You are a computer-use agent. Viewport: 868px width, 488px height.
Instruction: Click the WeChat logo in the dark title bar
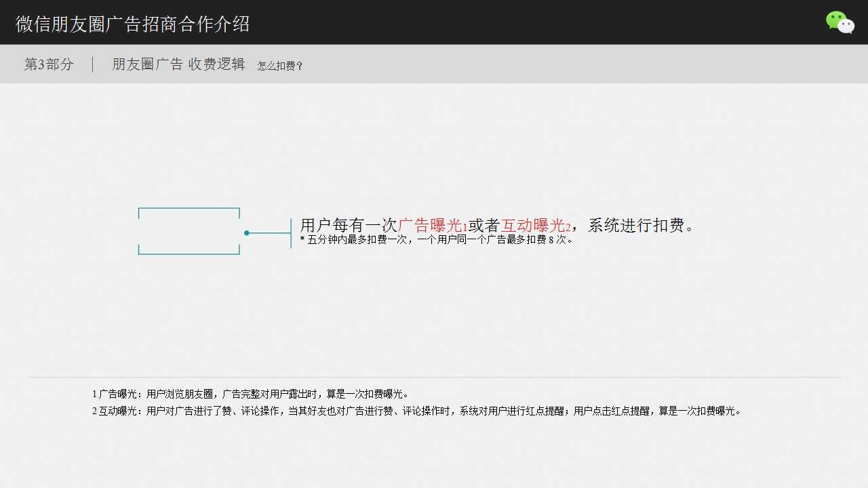point(840,22)
